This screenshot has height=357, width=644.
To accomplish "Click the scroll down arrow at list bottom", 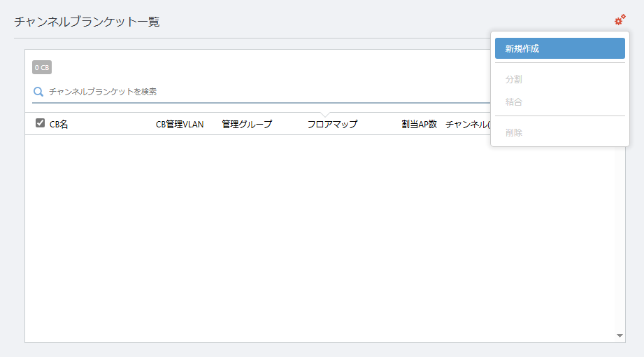I will (620, 335).
